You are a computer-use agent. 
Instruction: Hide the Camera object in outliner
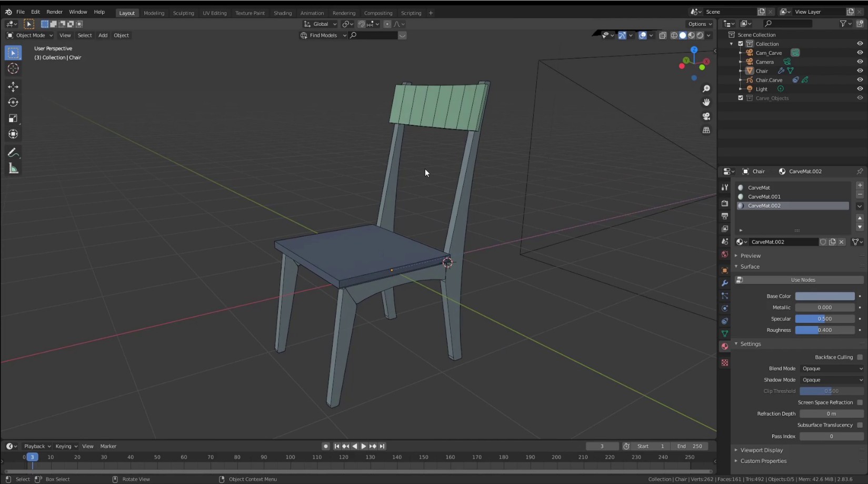[860, 62]
